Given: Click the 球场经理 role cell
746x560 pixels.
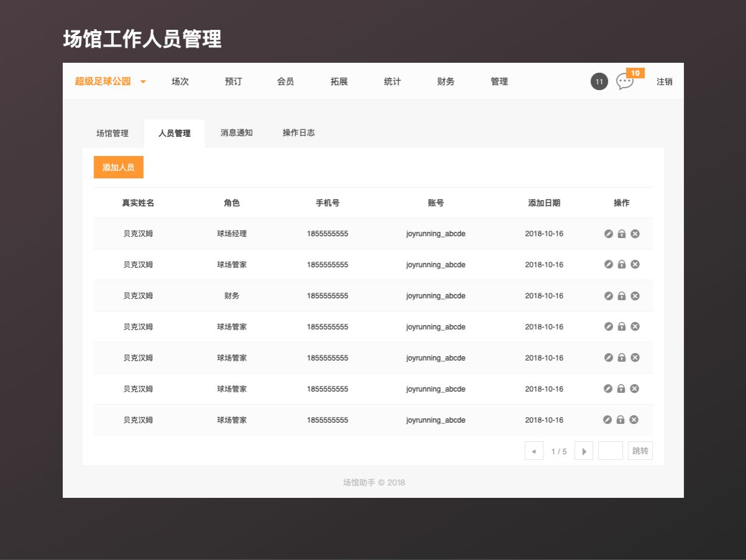Looking at the screenshot, I should (232, 234).
